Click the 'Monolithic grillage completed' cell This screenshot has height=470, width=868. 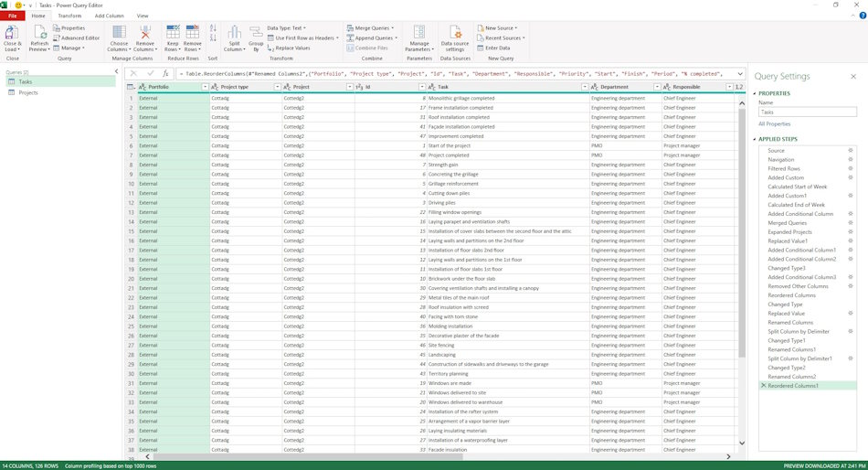[508, 98]
